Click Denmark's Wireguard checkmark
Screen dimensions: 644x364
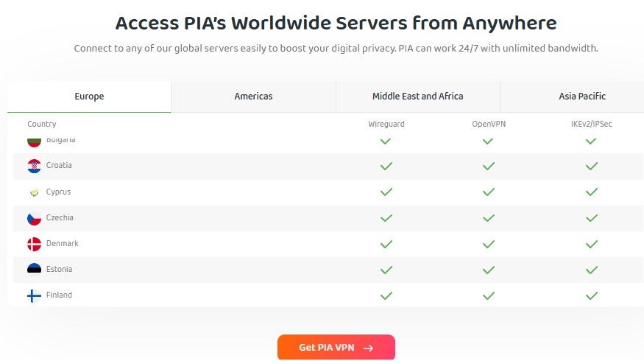coord(386,245)
